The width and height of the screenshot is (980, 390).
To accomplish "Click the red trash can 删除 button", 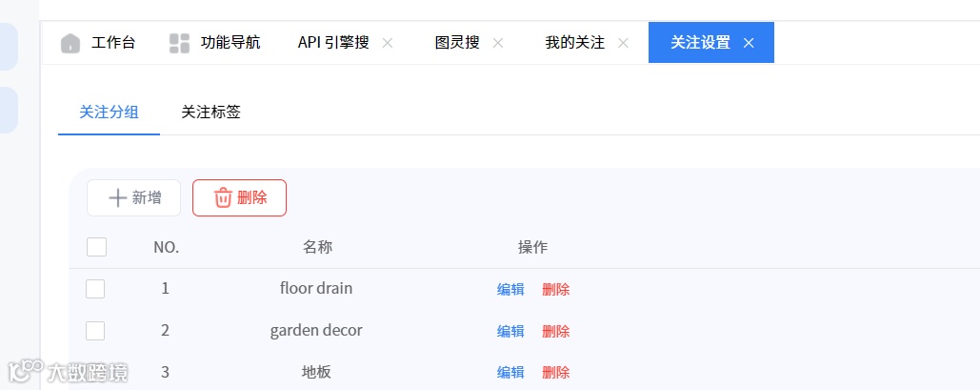I will coord(239,197).
